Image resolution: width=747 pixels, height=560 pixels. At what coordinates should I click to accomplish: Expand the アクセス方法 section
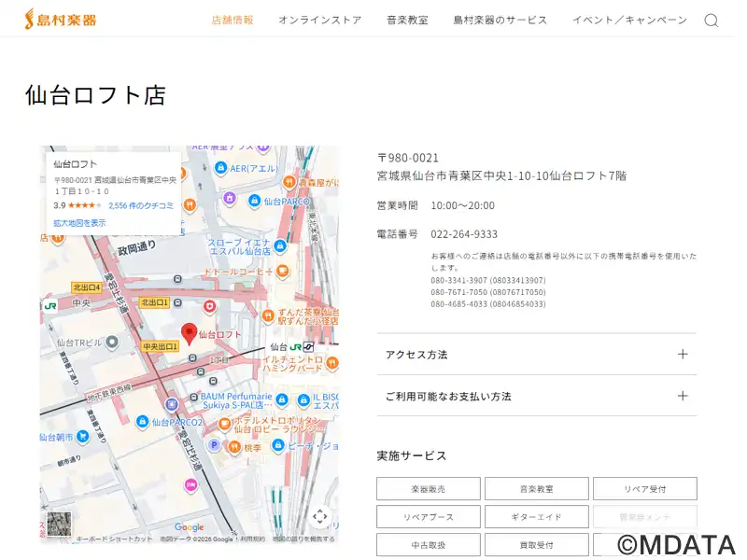[536, 355]
